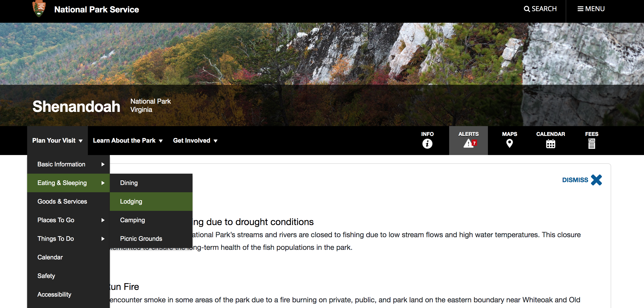Open the hamburger MENU icon
This screenshot has height=308, width=644.
pyautogui.click(x=580, y=9)
